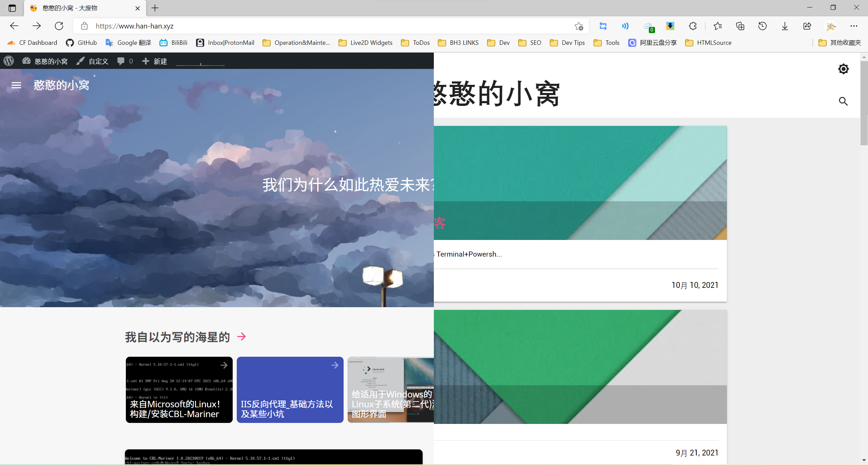Open the GitHub bookmark
Viewport: 868px width, 465px height.
pyautogui.click(x=81, y=43)
